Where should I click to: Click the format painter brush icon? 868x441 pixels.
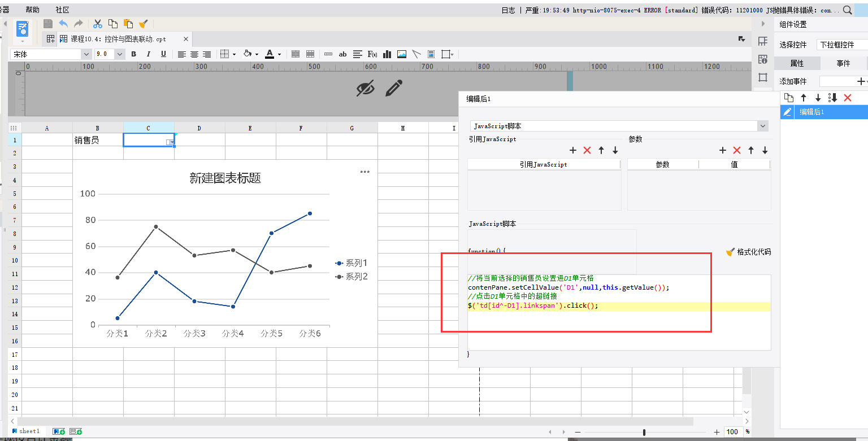point(144,24)
